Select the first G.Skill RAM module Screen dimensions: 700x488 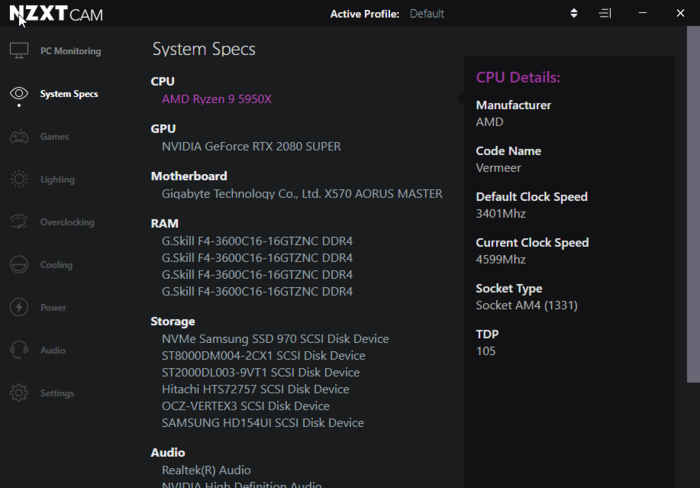coord(257,241)
